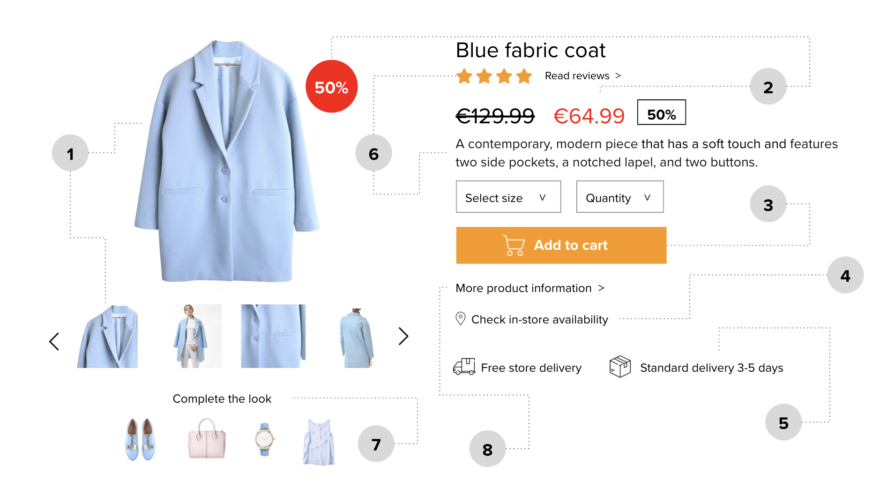Select the pink handbag in Complete the look
The height and width of the screenshot is (495, 880).
click(x=207, y=438)
